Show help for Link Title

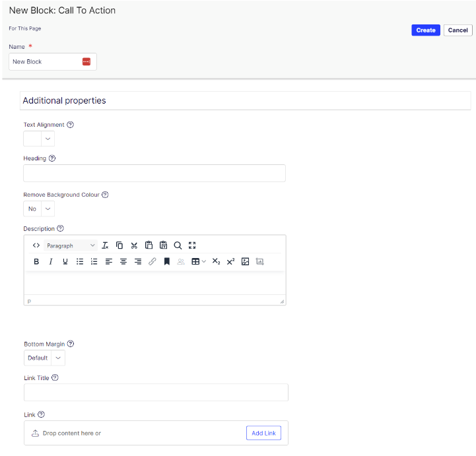pos(55,377)
